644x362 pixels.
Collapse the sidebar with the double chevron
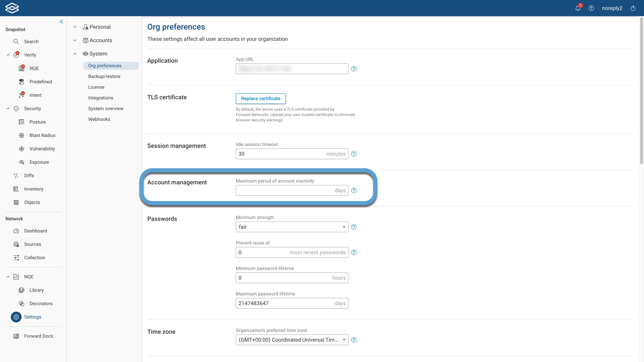coord(61,21)
